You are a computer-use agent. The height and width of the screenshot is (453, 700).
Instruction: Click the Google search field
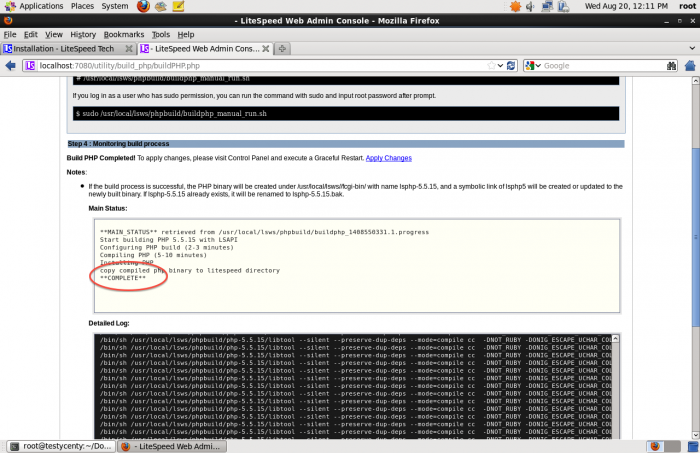click(x=604, y=66)
